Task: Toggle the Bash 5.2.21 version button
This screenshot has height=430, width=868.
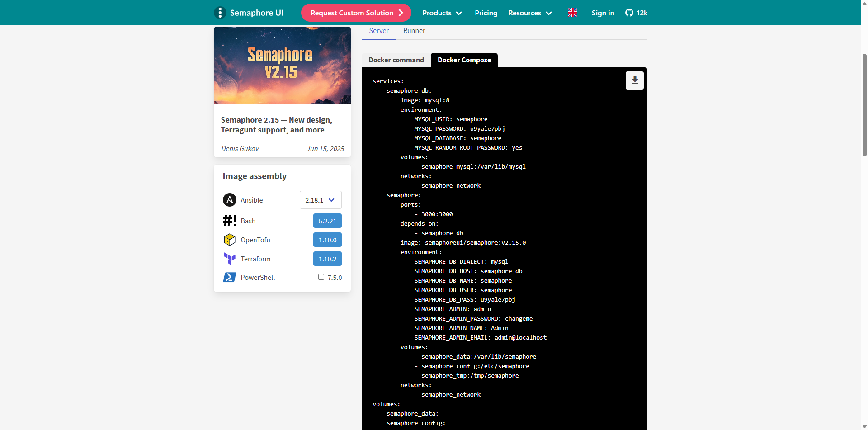Action: pos(327,221)
